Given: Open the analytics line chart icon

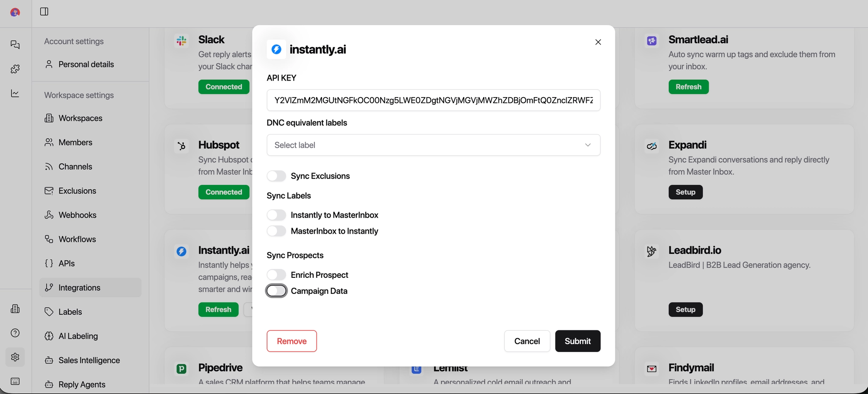Looking at the screenshot, I should 15,93.
